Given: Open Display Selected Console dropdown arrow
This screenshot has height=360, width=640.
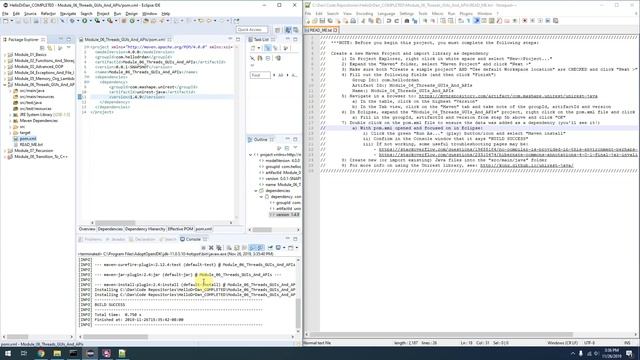Looking at the screenshot, I should coord(284,247).
